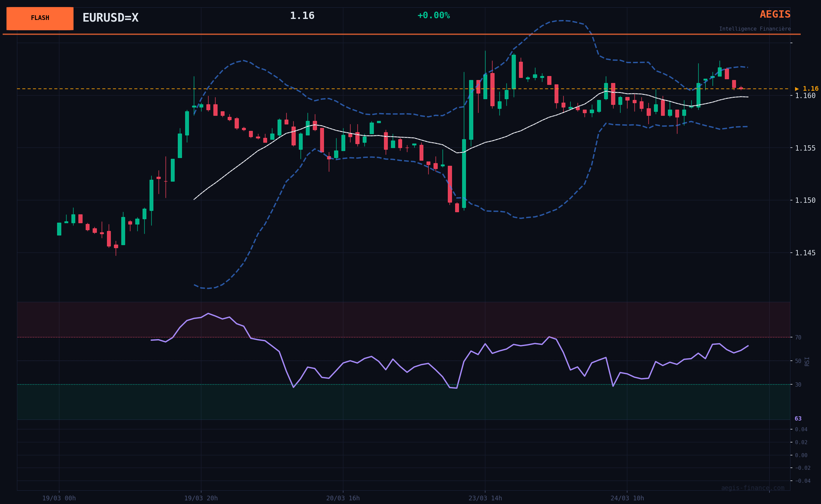
Task: Click the 1.160 price axis label
Action: [x=805, y=96]
